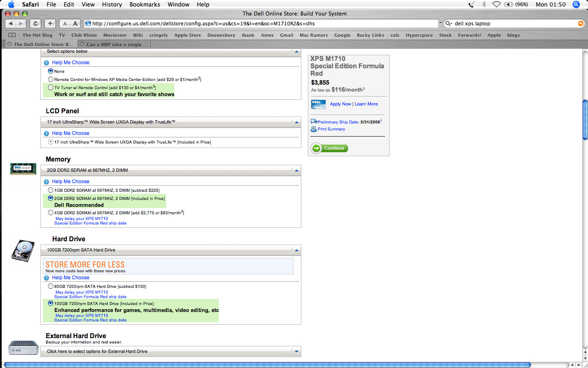
Task: Select the None remote control option
Action: (x=51, y=71)
